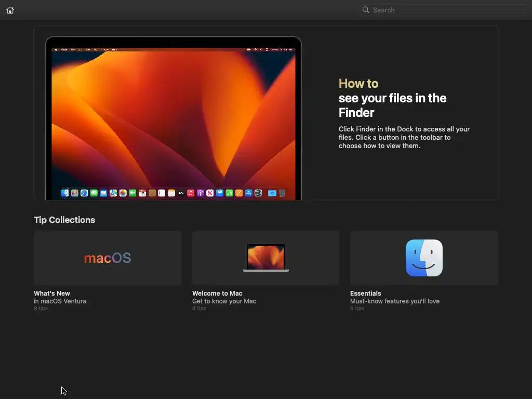The image size is (532, 399).
Task: Select the 'How to' yellow heading
Action: point(358,84)
